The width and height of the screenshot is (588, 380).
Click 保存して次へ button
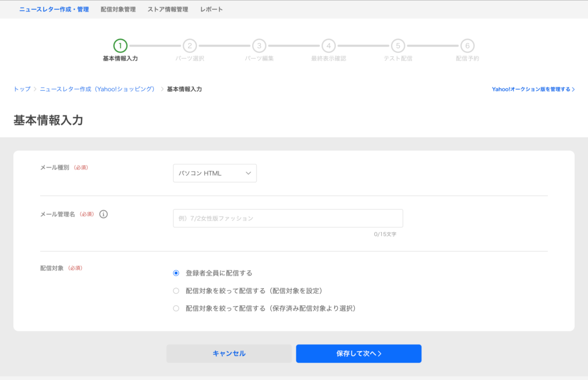(x=358, y=354)
